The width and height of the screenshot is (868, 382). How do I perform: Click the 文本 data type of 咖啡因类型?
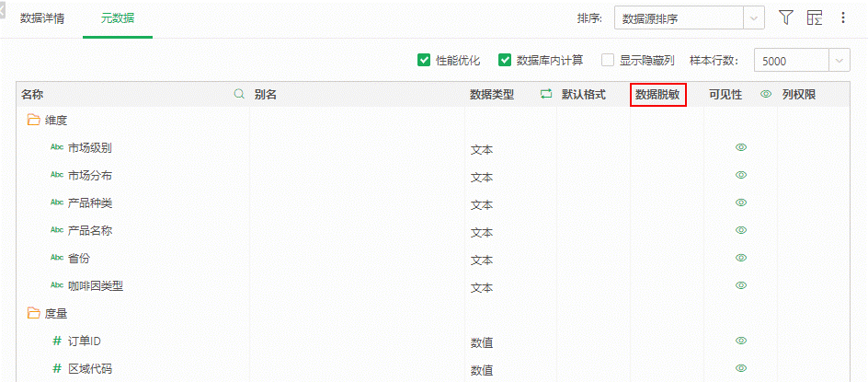482,288
